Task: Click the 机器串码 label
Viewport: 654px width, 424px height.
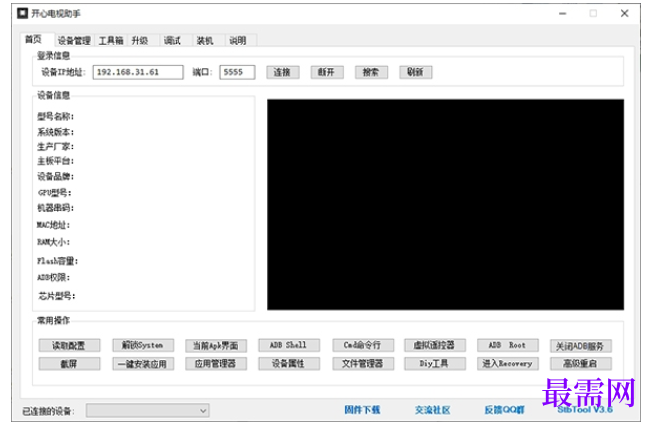Action: [x=55, y=208]
